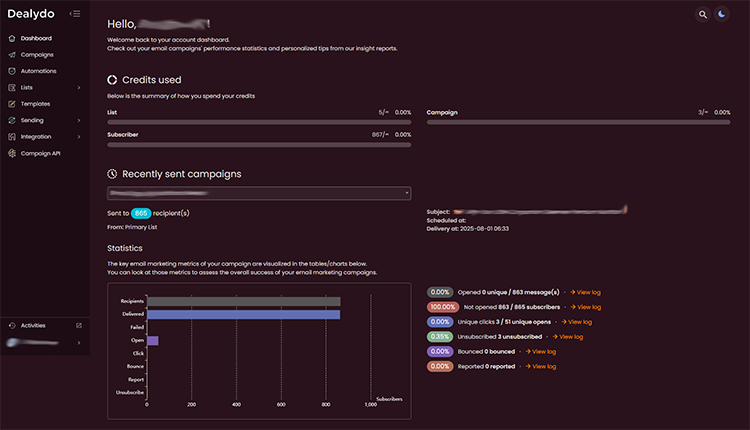Click the Dealydo logo
Viewport: 750px width, 430px height.
point(31,14)
